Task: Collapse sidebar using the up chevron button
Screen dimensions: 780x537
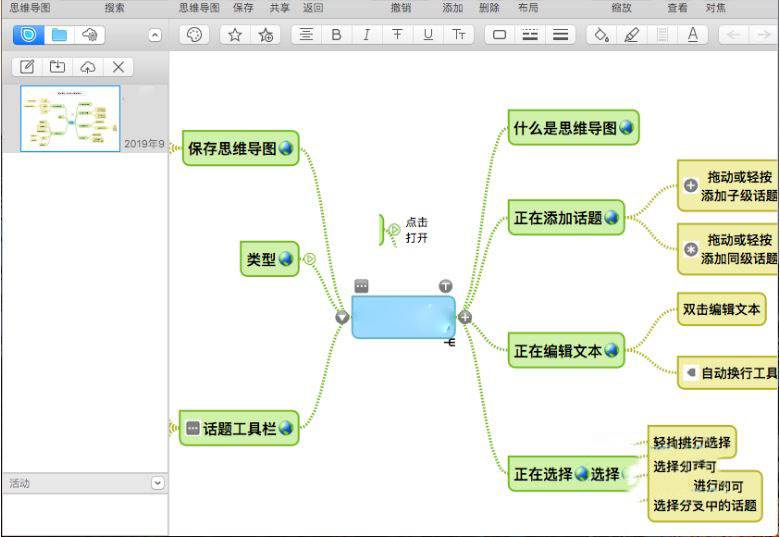Action: point(154,35)
